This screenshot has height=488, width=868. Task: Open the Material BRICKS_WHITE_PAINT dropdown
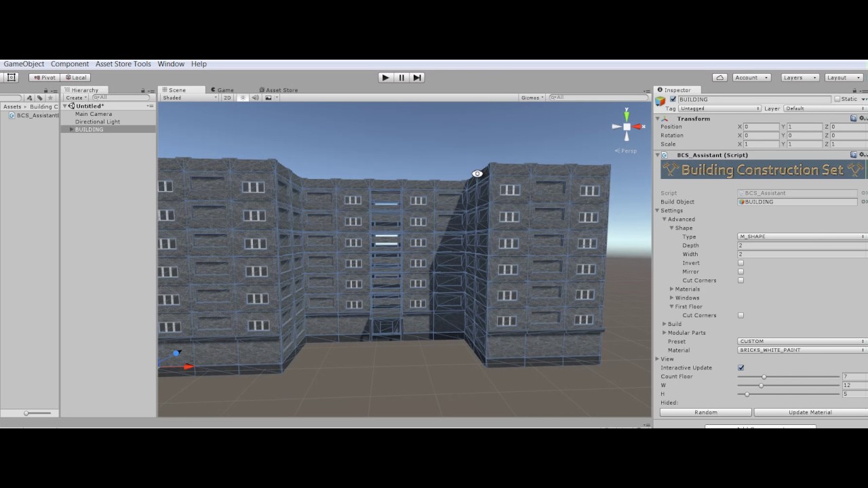click(x=802, y=350)
